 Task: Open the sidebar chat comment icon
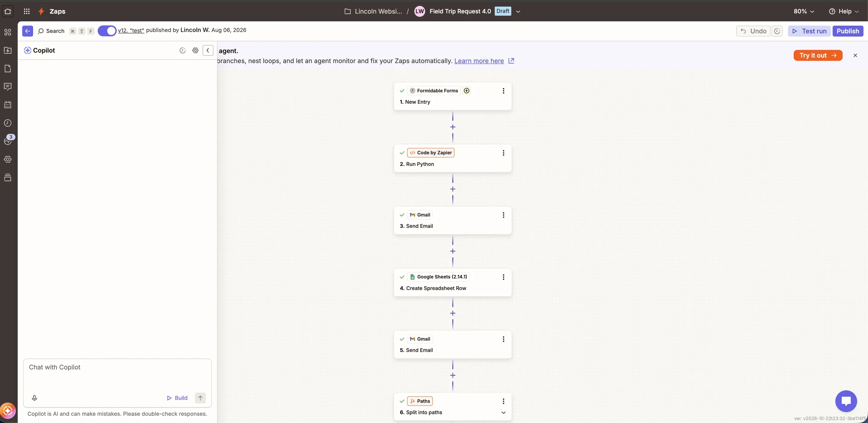pos(8,87)
